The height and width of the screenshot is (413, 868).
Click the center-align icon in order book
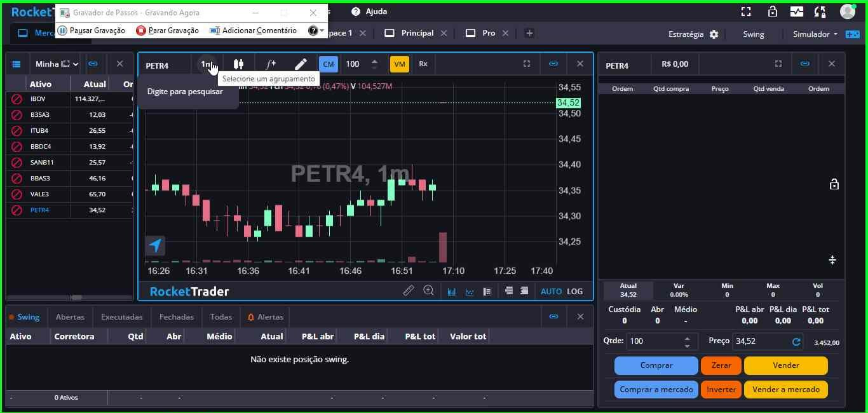tap(832, 260)
